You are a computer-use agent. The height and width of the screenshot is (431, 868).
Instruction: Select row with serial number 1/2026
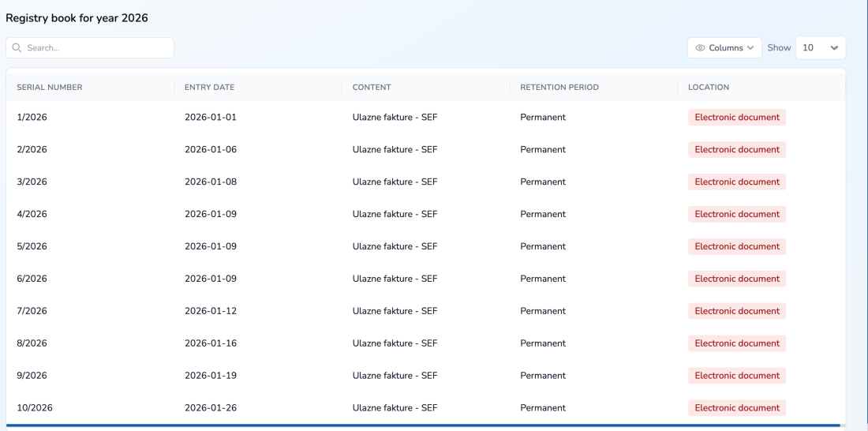pos(32,118)
